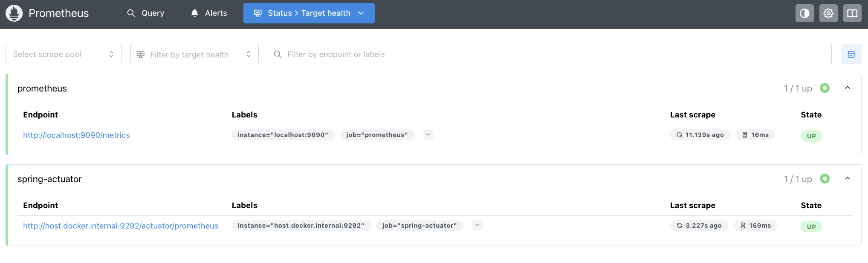
Task: Open the localhost:9090/metrics endpoint link
Action: (x=76, y=135)
